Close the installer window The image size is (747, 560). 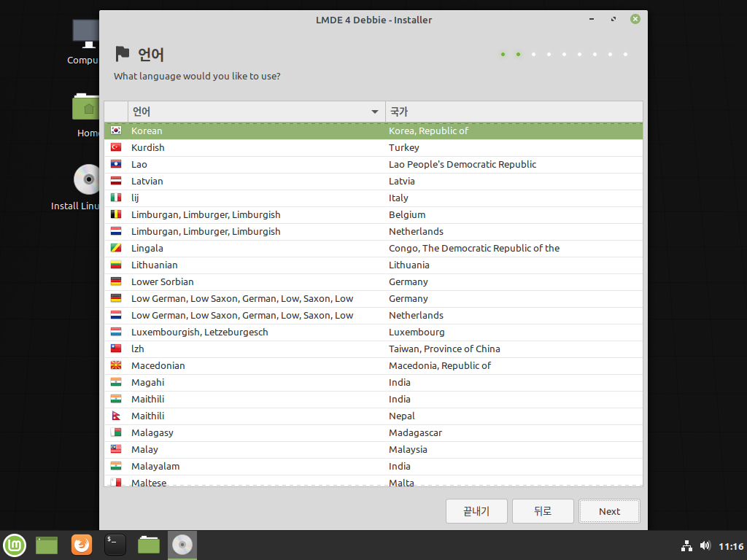[x=635, y=19]
